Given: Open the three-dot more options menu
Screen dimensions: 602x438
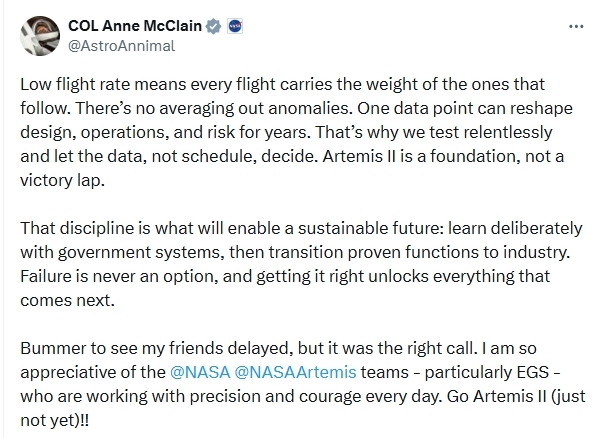Looking at the screenshot, I should pos(575,26).
